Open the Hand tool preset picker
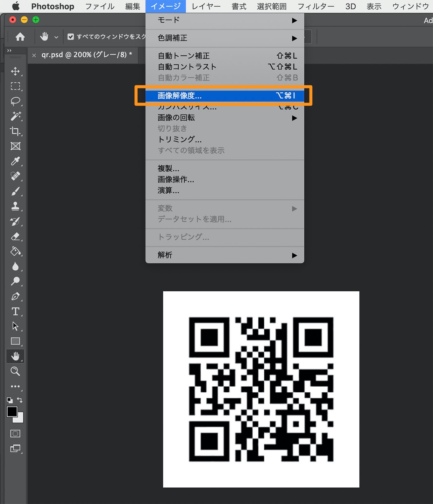The width and height of the screenshot is (433, 504). (56, 37)
